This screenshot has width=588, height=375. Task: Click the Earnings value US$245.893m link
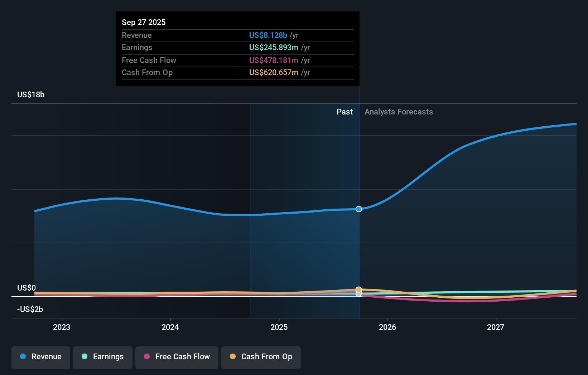point(273,47)
